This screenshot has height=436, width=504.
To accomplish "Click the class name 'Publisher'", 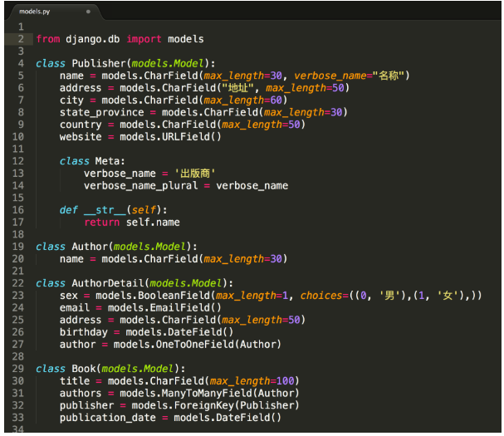I will [x=99, y=63].
